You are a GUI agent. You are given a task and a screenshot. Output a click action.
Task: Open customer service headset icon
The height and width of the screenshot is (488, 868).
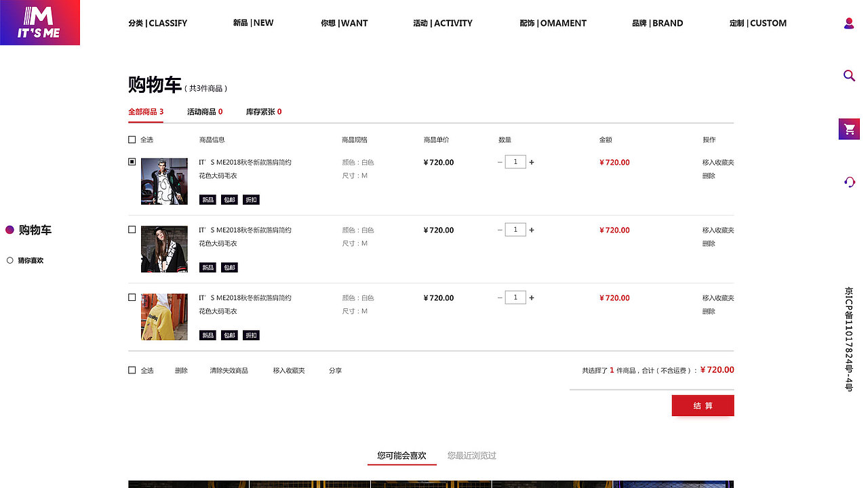click(x=849, y=182)
